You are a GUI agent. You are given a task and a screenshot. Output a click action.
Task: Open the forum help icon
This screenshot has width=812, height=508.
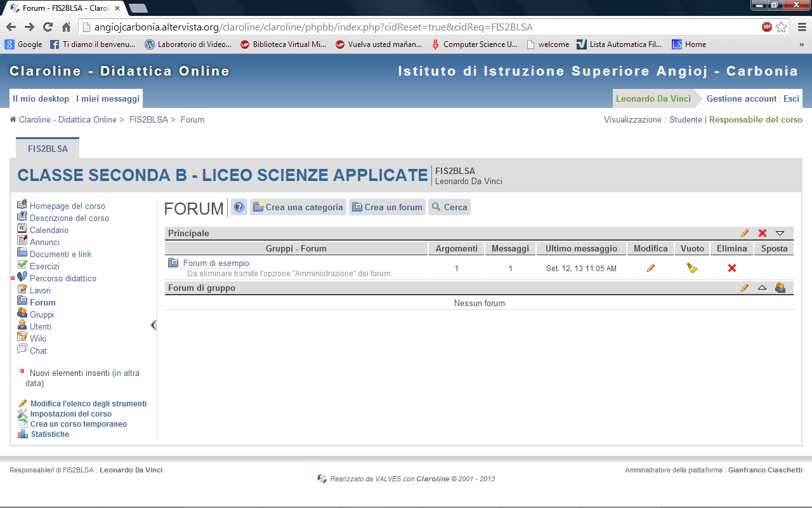tap(239, 207)
